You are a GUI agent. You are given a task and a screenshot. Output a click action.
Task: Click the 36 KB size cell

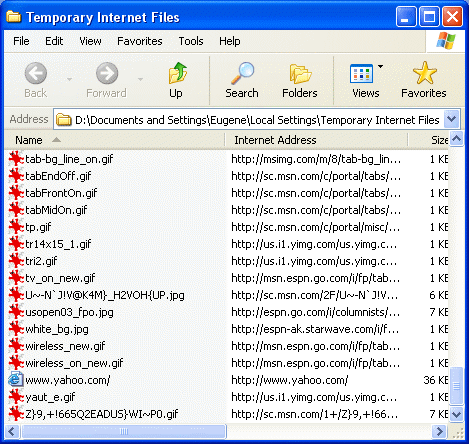pyautogui.click(x=436, y=380)
